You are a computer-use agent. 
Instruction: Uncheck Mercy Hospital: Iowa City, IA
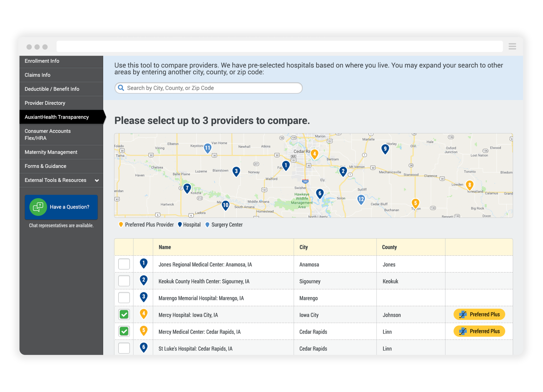pyautogui.click(x=124, y=315)
